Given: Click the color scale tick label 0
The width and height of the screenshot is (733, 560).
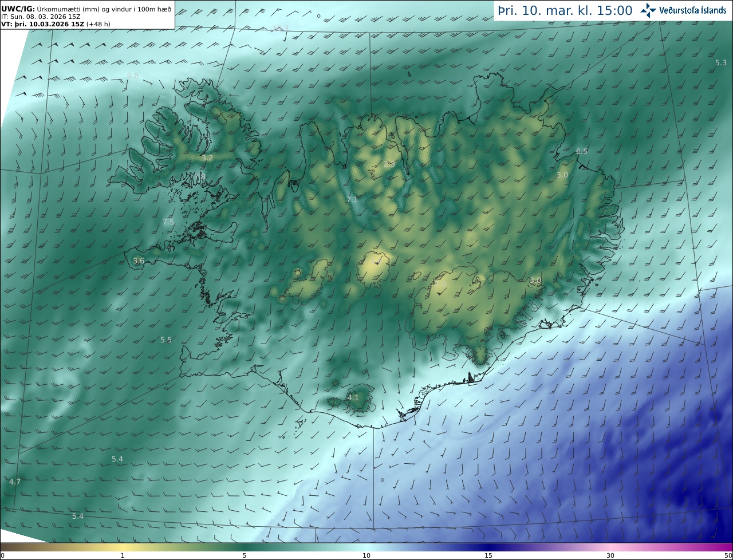Looking at the screenshot, I should [x=2, y=555].
